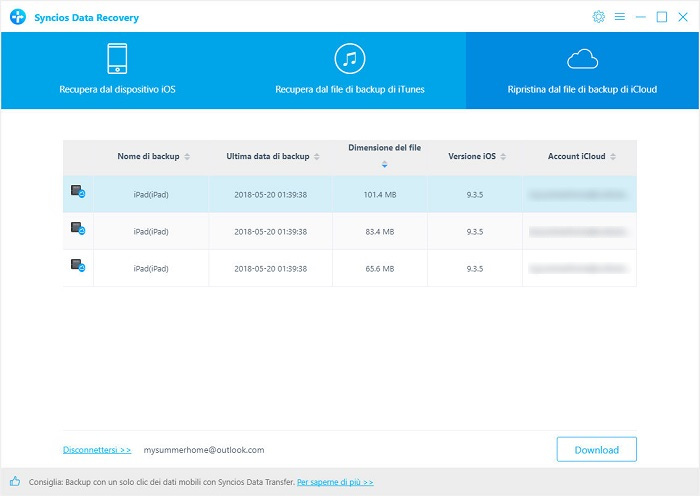700x496 pixels.
Task: Click the iPhone device icon
Action: click(x=117, y=58)
